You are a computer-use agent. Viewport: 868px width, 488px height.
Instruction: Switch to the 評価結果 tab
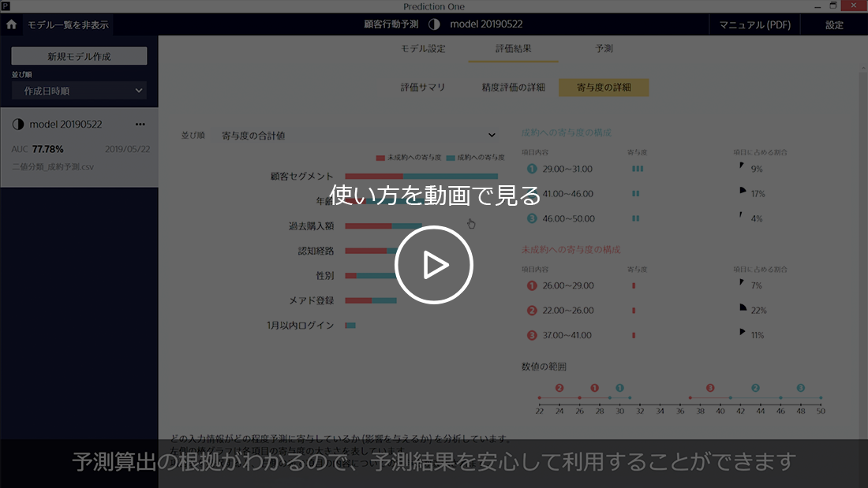[x=513, y=49]
